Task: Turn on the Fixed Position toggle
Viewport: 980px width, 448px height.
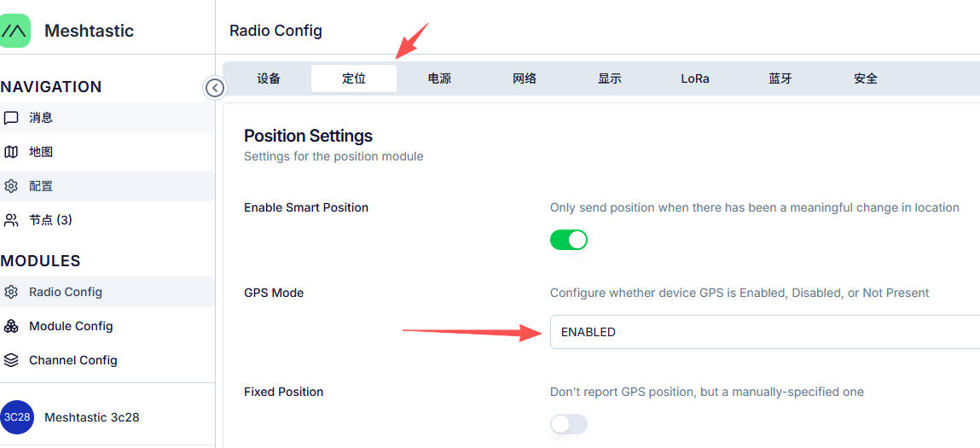Action: [x=569, y=424]
